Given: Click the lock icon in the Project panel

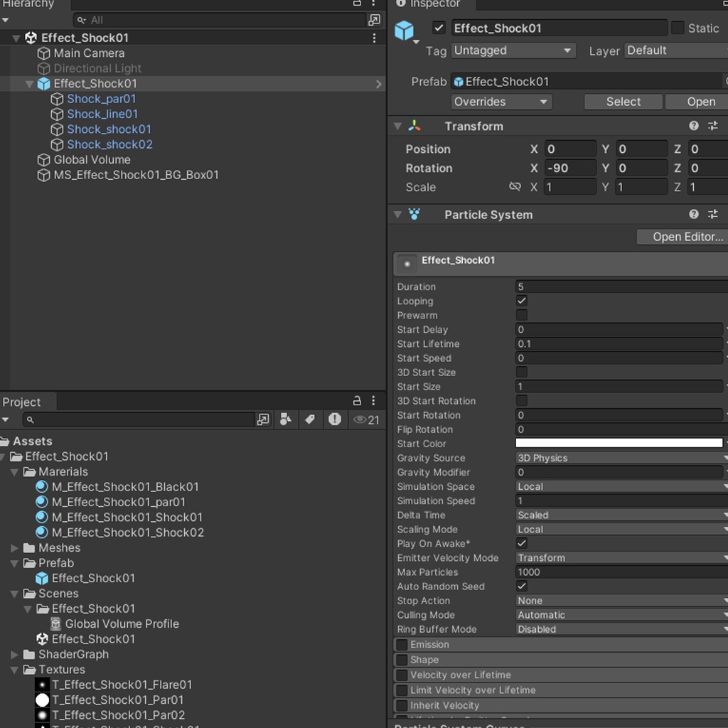Looking at the screenshot, I should pyautogui.click(x=358, y=400).
